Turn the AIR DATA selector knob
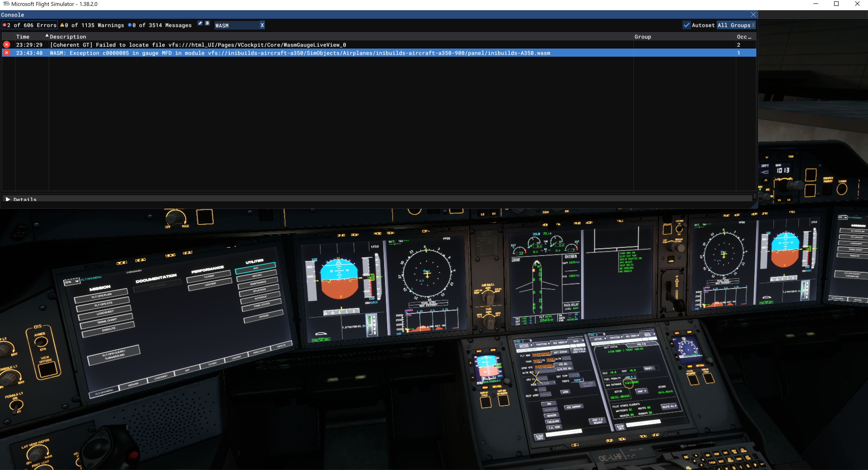Image resolution: width=868 pixels, height=470 pixels. (488, 297)
